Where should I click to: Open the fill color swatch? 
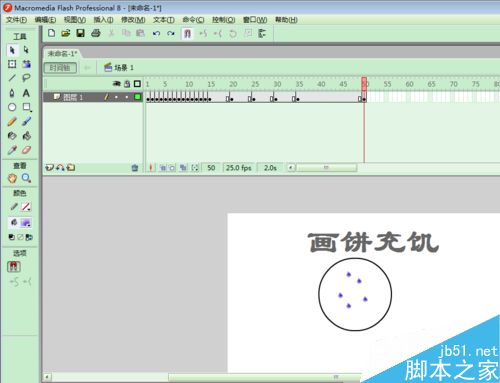point(26,223)
